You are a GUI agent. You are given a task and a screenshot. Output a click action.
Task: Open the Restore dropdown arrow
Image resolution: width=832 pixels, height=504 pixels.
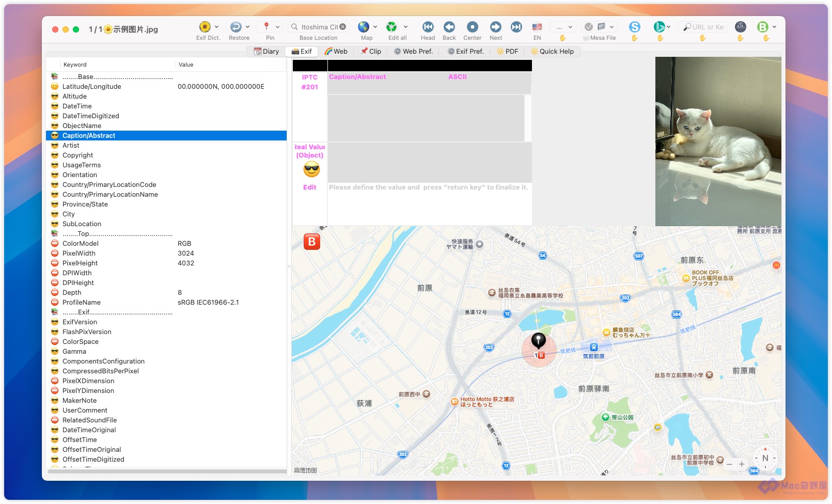(248, 27)
